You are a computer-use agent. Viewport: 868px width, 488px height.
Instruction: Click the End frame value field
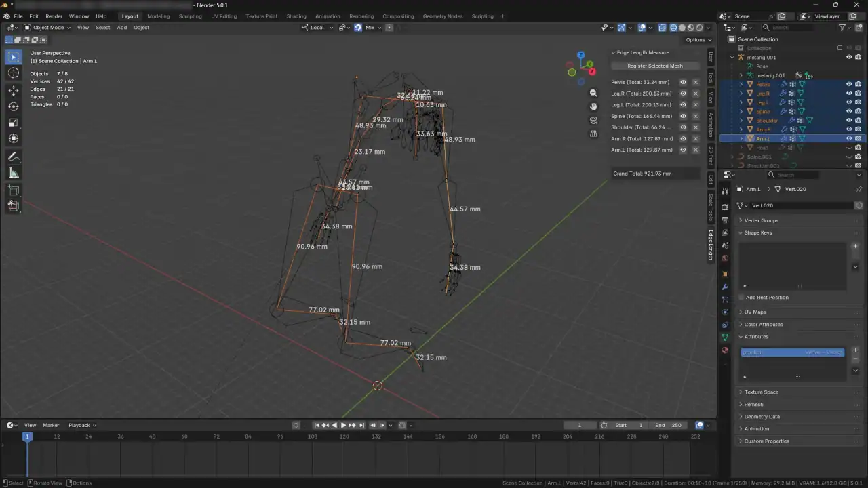coord(668,425)
